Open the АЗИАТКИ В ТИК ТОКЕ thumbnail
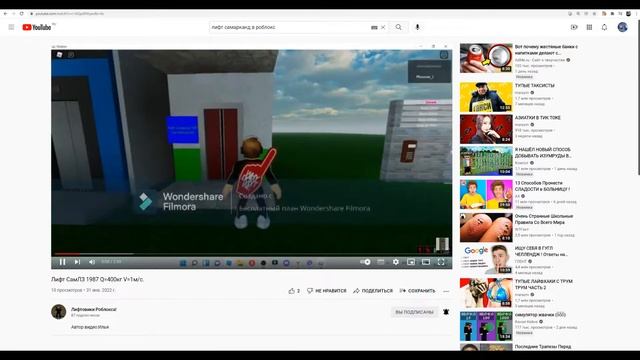 pos(486,129)
